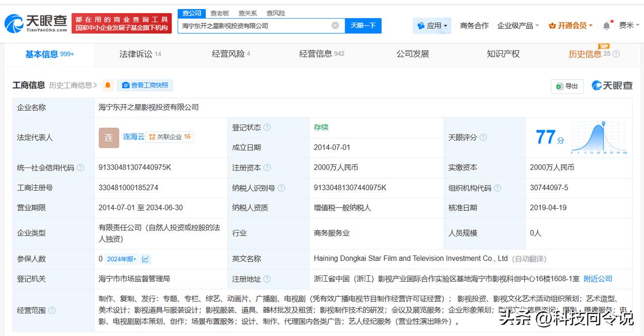The image size is (644, 336).
Task: Click the 增值税一般纳税人 taxpayer qualification
Action: (x=342, y=208)
